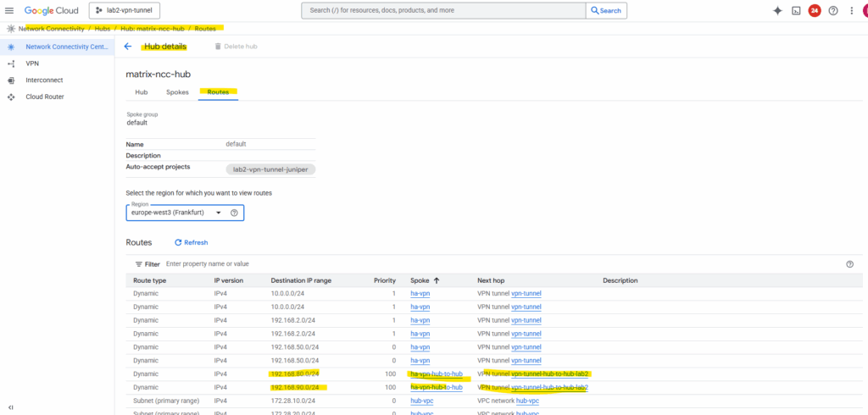
Task: Switch to the Spokes tab
Action: click(177, 91)
